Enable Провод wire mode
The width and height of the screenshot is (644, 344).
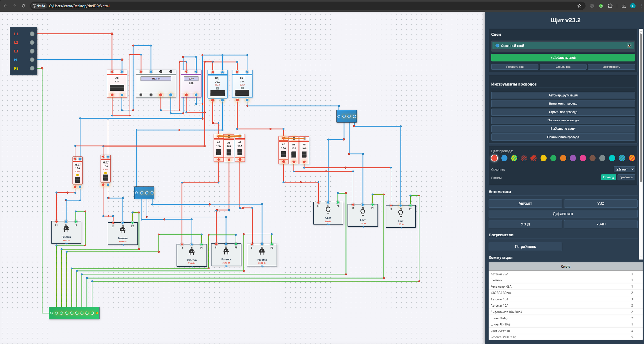click(x=608, y=177)
